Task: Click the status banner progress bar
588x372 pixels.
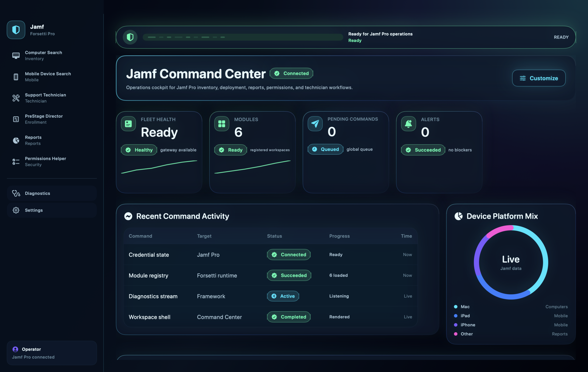Action: (x=243, y=37)
